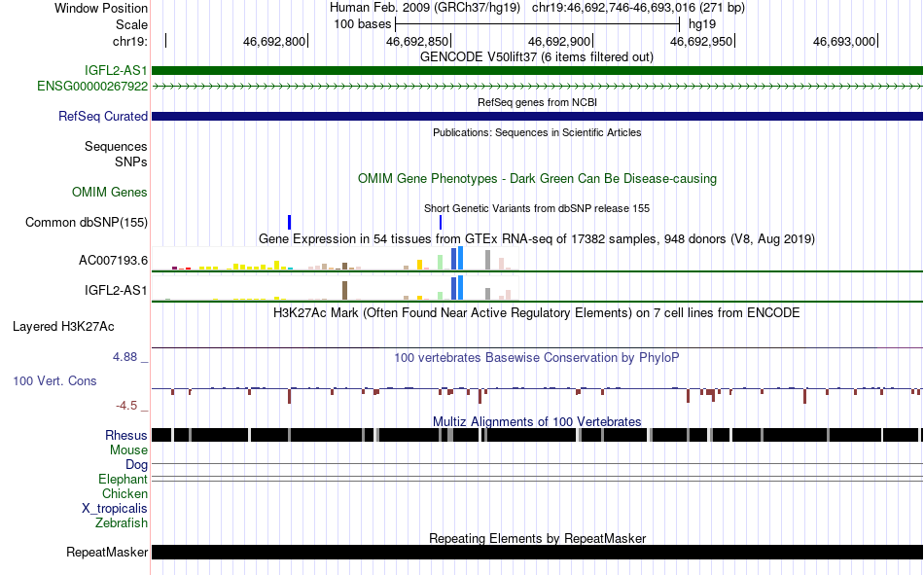This screenshot has height=575, width=924.
Task: Open Repeating Elements by RepeatMasker title
Action: tap(537, 538)
